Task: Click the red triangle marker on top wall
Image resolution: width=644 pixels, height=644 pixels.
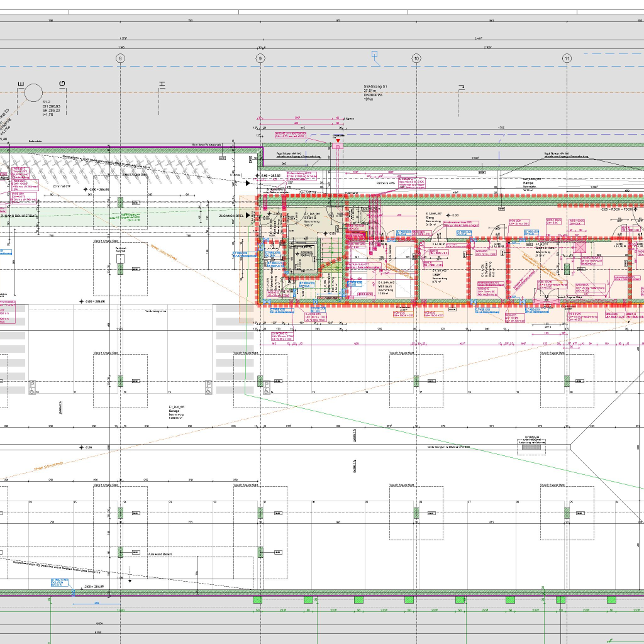Action: tap(338, 141)
